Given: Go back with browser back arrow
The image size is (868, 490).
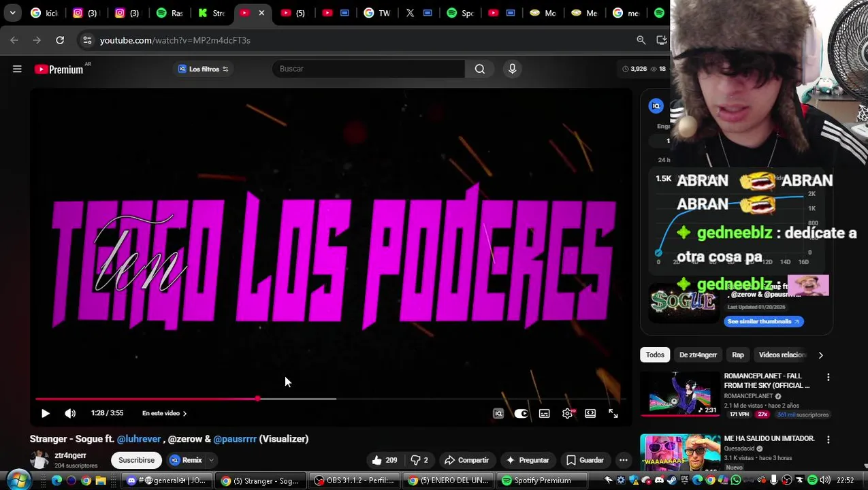Looking at the screenshot, I should click(x=14, y=40).
